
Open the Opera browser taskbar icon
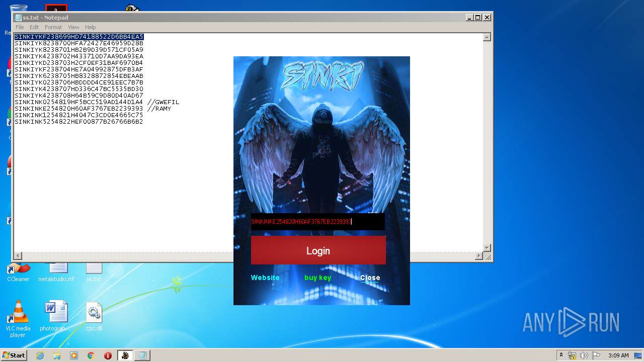tap(108, 355)
